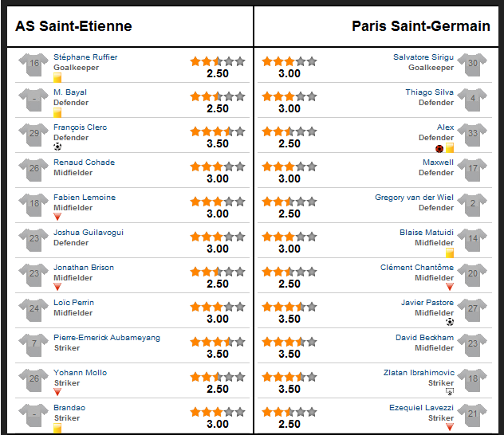Image resolution: width=504 pixels, height=435 pixels.
Task: Click the red own-goal ball beside Alex
Action: [439, 149]
